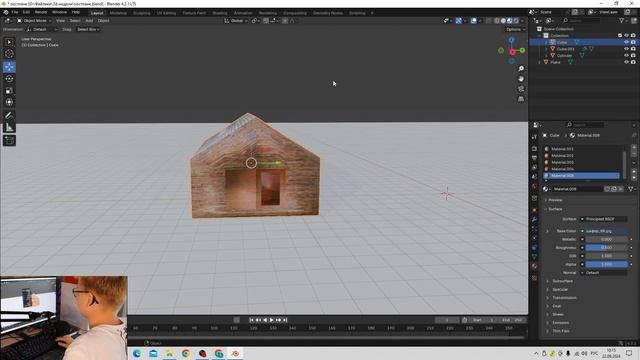Toggle visibility eye for Plane in the outliner
640x360 pixels.
click(626, 62)
